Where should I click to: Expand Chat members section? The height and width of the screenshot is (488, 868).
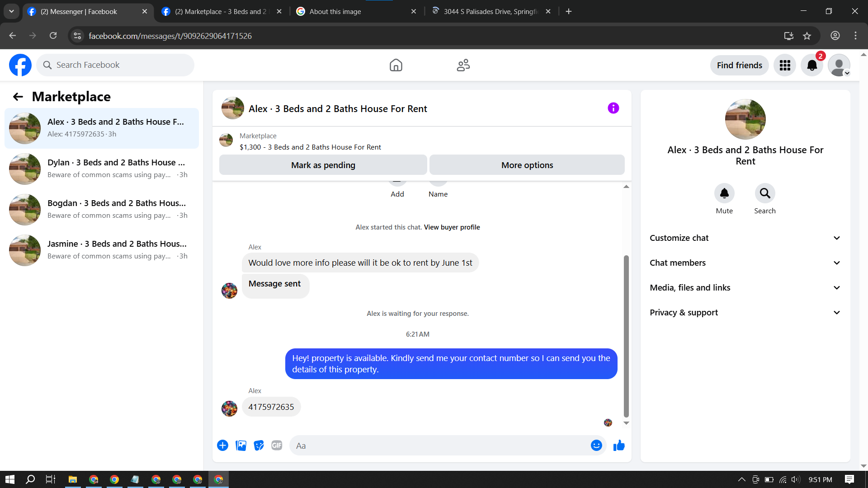745,263
